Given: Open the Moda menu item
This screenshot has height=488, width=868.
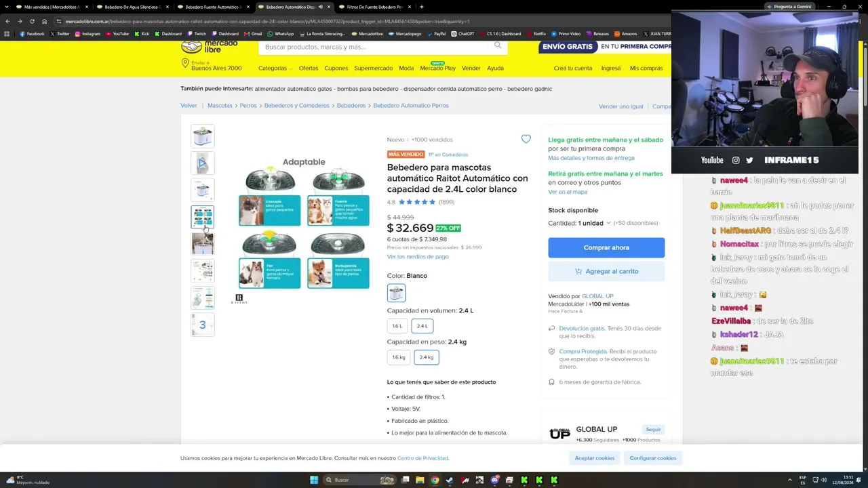Looking at the screenshot, I should (406, 68).
